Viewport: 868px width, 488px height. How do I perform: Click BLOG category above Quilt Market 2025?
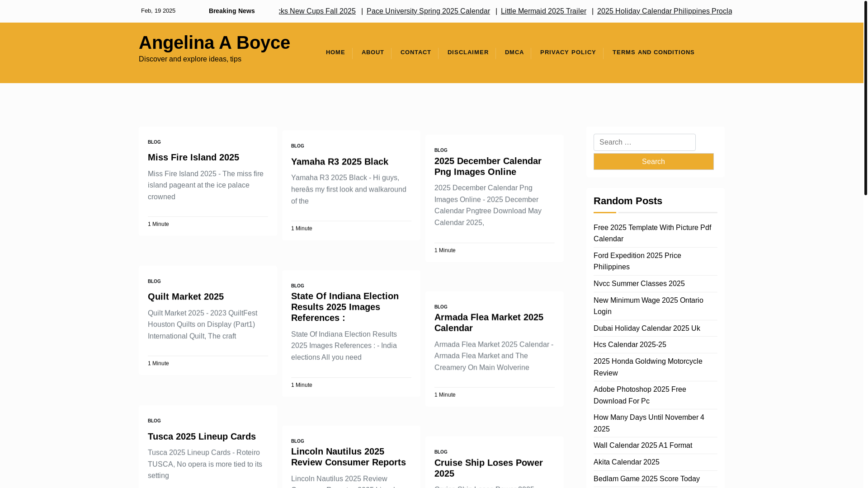pyautogui.click(x=154, y=282)
